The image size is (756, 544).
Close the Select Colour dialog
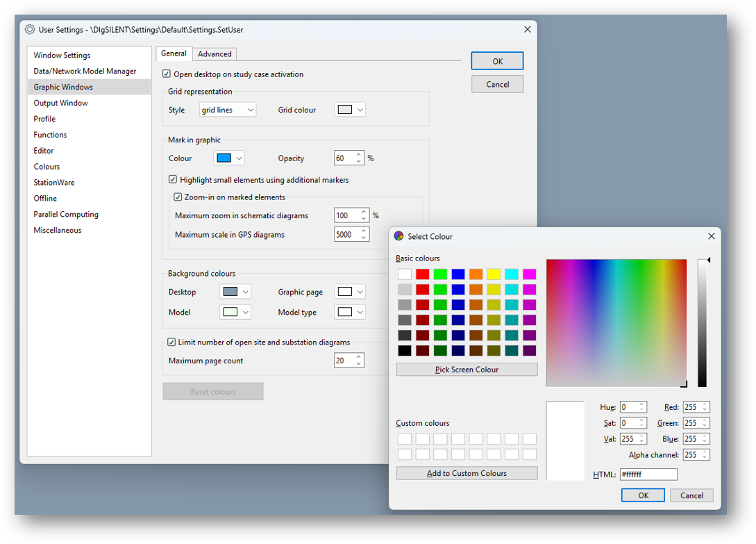(x=711, y=236)
